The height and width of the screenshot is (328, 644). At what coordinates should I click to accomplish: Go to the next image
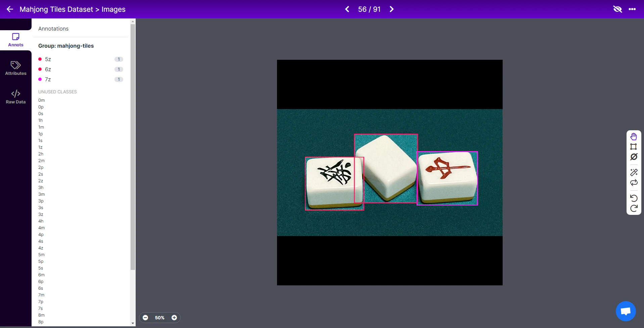click(x=392, y=9)
